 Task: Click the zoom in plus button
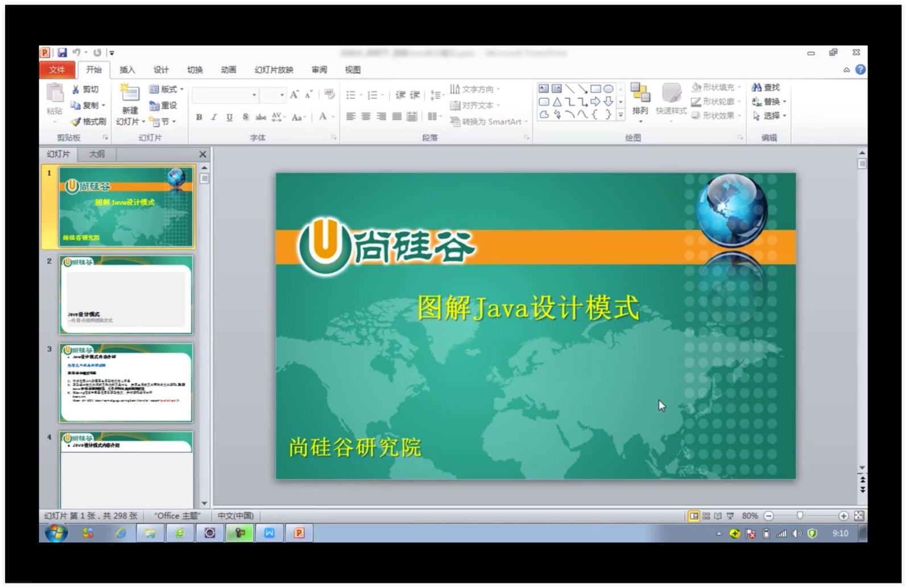tap(844, 516)
